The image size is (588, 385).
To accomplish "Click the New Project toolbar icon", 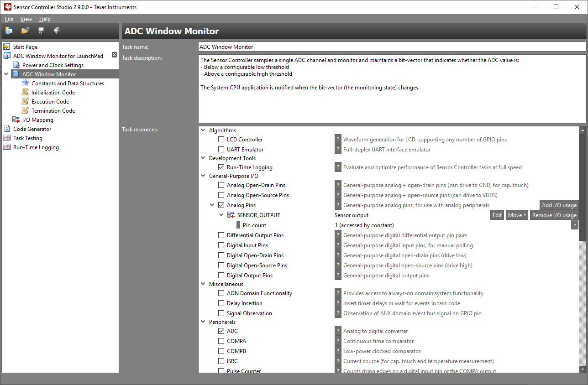I will (x=9, y=31).
